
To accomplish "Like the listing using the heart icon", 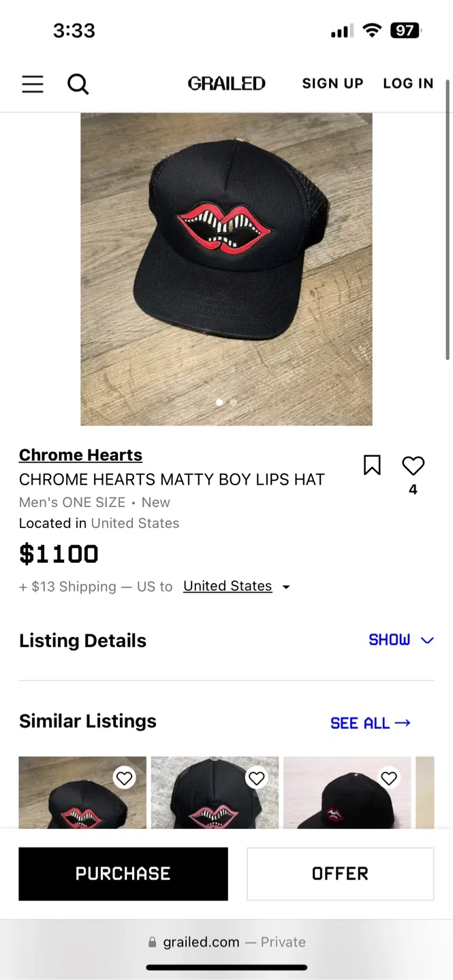I will pos(413,465).
